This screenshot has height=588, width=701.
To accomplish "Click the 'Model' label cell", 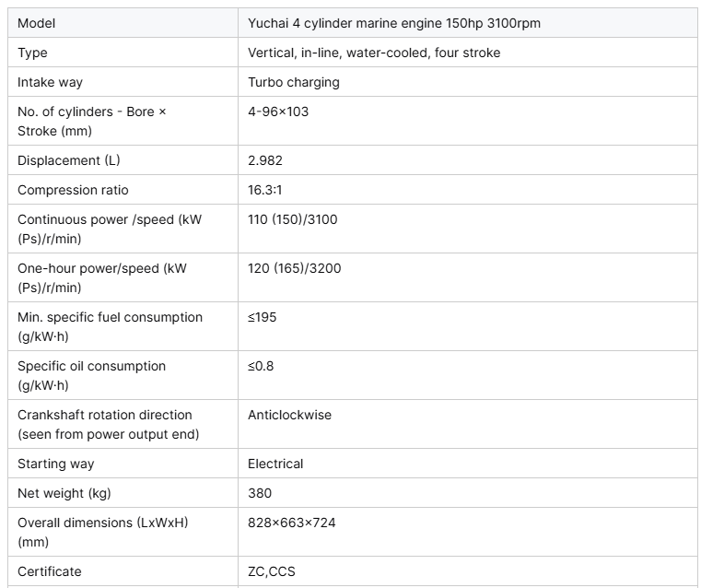I will [36, 23].
